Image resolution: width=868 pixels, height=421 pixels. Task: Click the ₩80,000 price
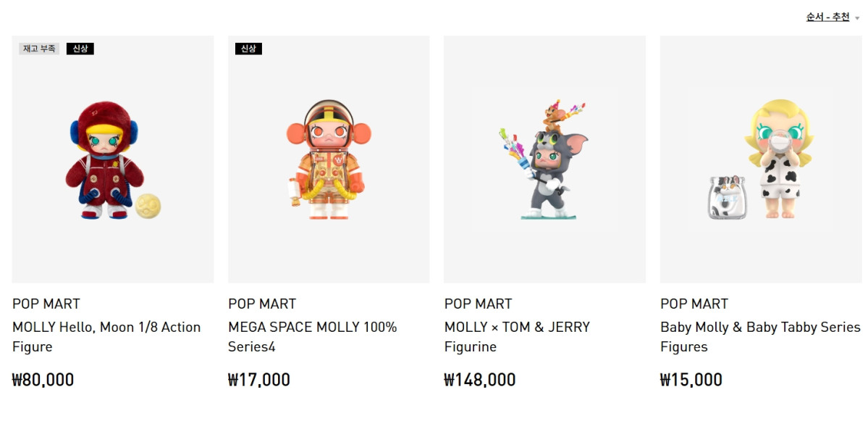[x=43, y=380]
